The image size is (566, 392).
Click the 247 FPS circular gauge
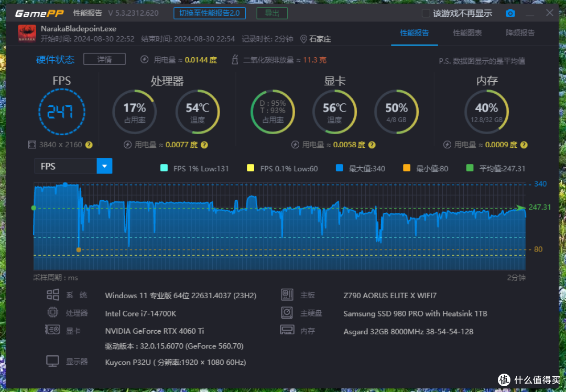62,112
